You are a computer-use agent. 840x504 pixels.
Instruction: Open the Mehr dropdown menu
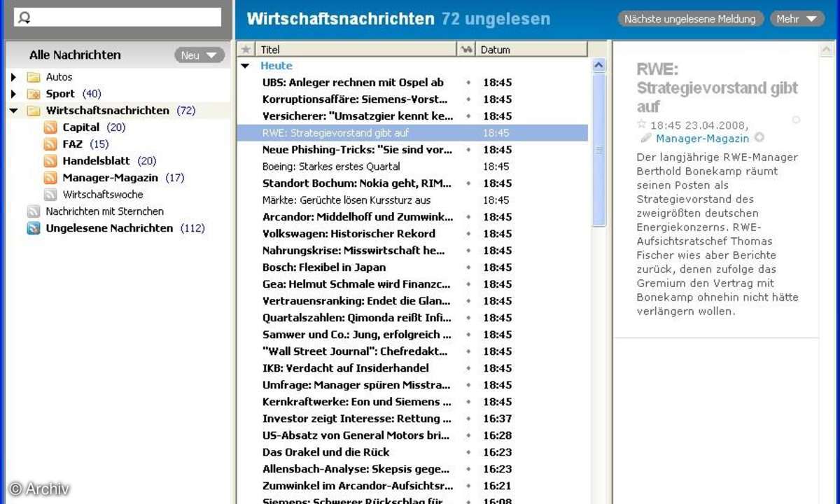797,19
